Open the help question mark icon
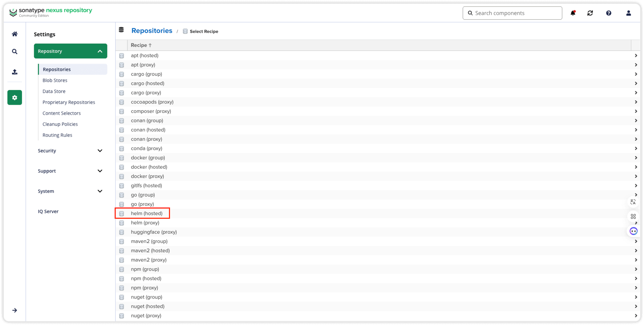This screenshot has width=644, height=325. click(609, 13)
